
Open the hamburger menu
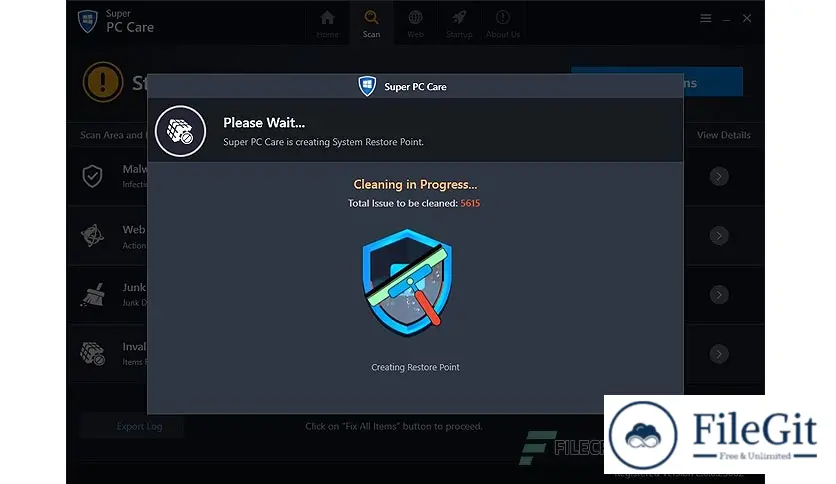[x=705, y=19]
